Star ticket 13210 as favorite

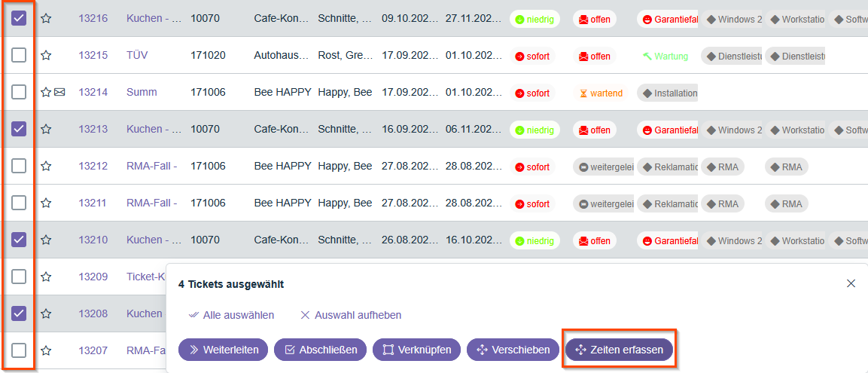[46, 240]
